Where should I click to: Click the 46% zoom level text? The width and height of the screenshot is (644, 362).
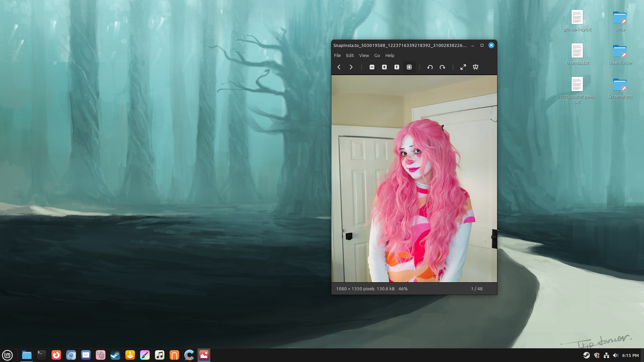click(x=403, y=289)
